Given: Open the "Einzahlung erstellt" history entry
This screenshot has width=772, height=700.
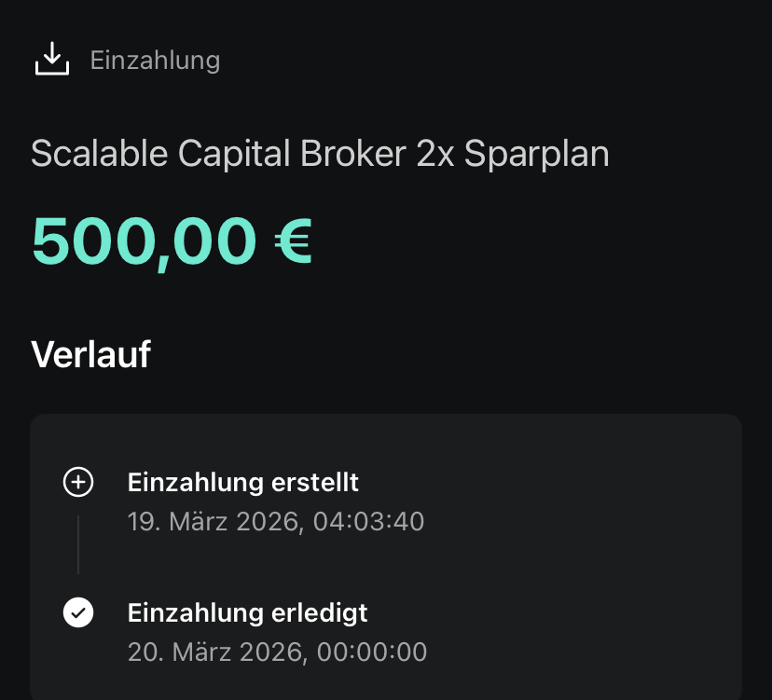Looking at the screenshot, I should point(242,483).
